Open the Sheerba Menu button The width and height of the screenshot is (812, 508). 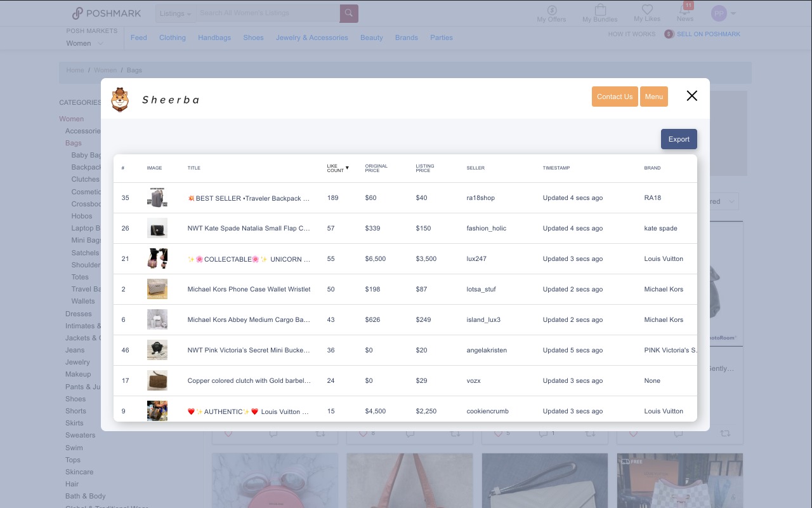(x=653, y=97)
